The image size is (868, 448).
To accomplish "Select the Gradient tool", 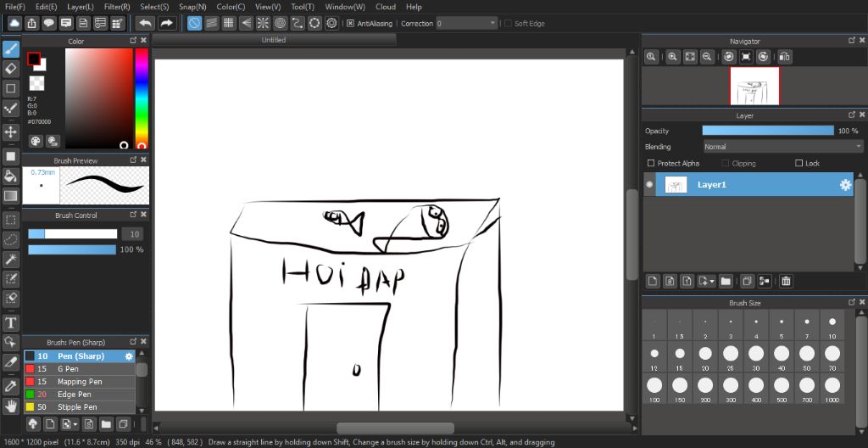I will pyautogui.click(x=10, y=195).
